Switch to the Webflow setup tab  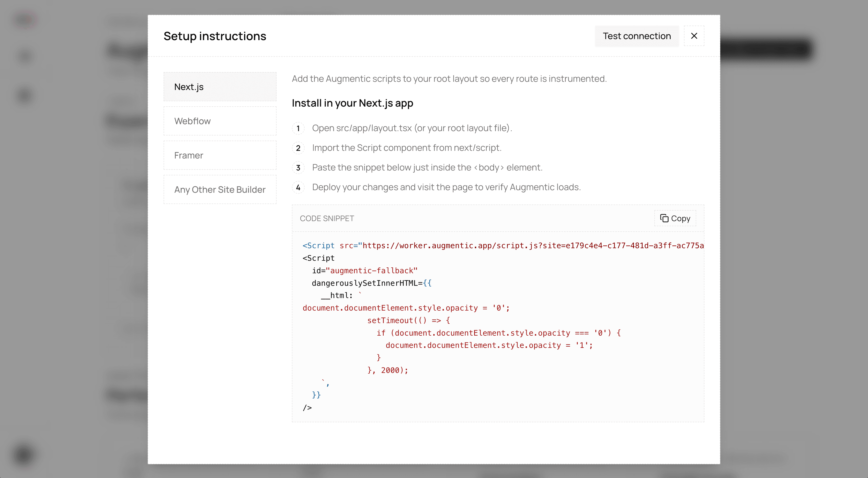point(220,121)
